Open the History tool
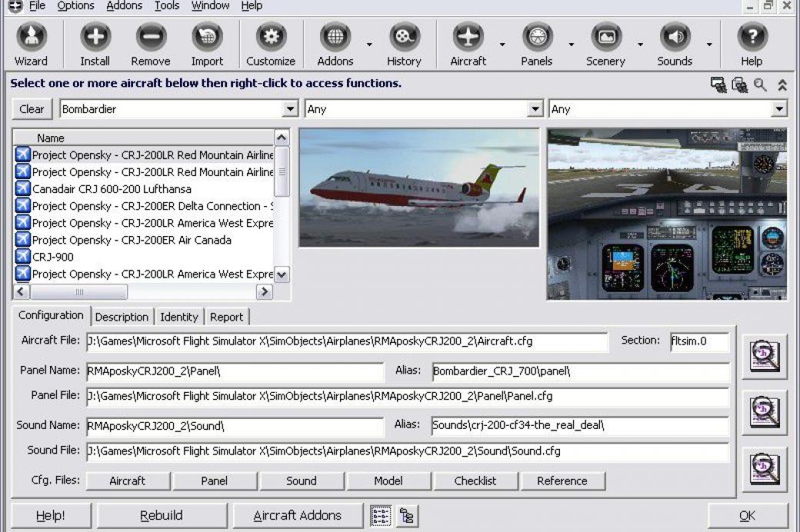This screenshot has height=532, width=800. [404, 45]
